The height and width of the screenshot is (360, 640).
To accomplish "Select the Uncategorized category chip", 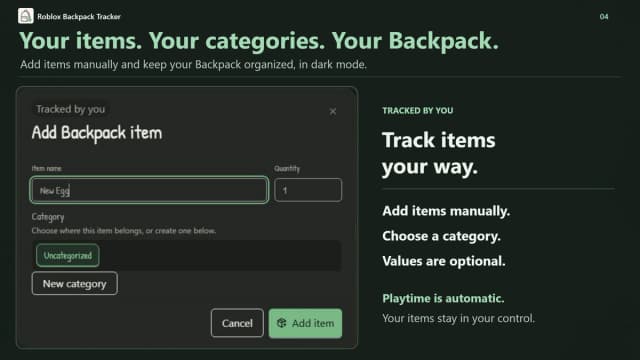I will click(x=68, y=256).
